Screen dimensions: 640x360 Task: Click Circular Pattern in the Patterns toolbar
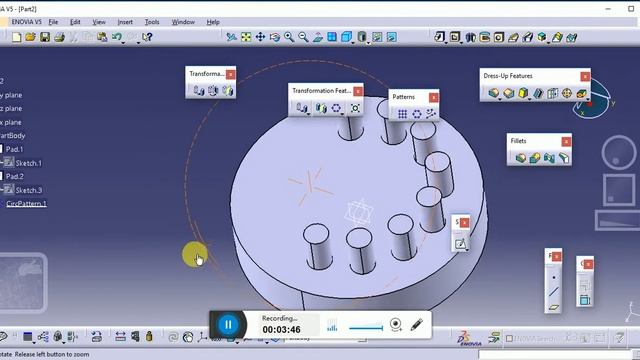pyautogui.click(x=417, y=114)
